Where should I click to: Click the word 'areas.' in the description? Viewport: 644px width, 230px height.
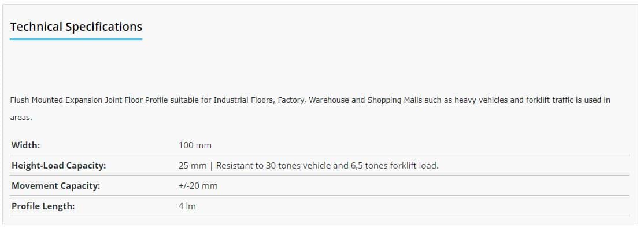click(x=21, y=118)
